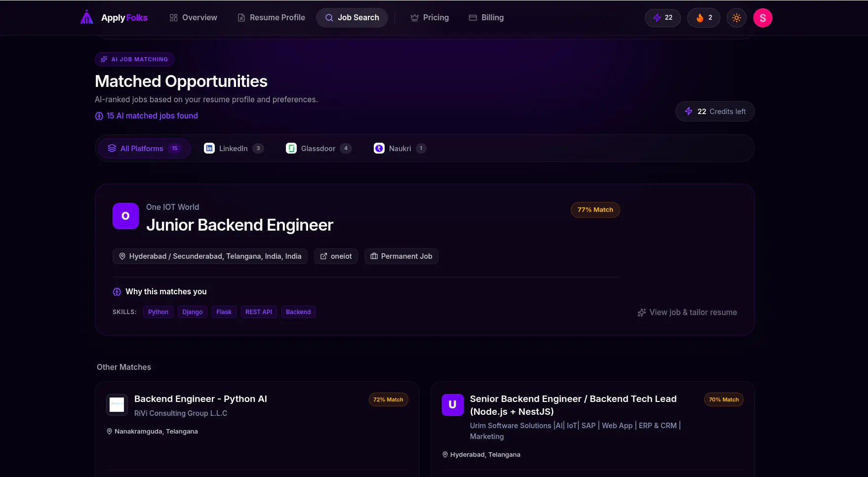Filter jobs by Glassdoor
The height and width of the screenshot is (477, 868).
coord(318,148)
